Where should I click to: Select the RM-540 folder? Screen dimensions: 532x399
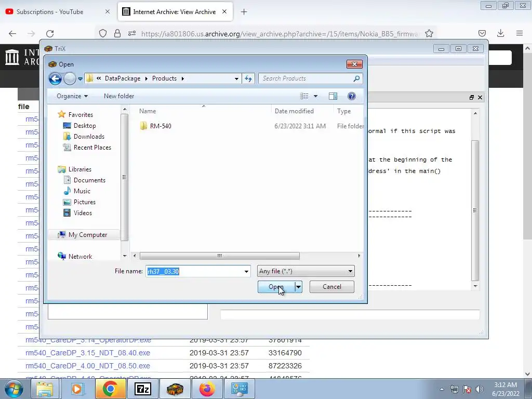(x=161, y=126)
